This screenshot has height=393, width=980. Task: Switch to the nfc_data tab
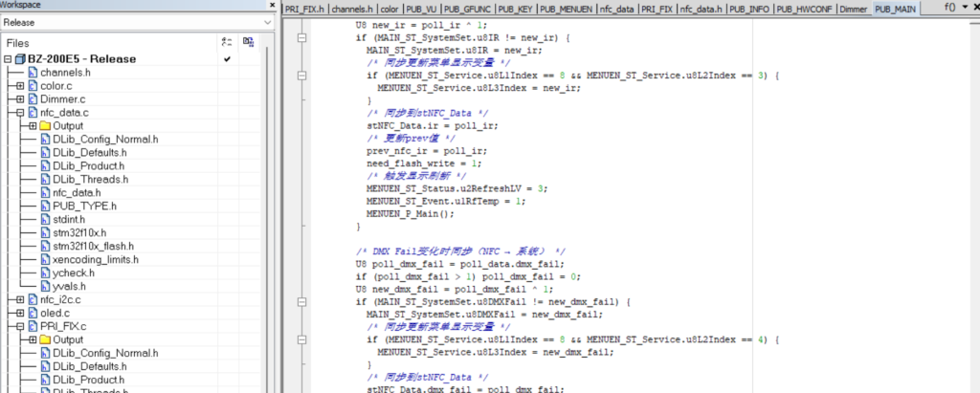(617, 9)
